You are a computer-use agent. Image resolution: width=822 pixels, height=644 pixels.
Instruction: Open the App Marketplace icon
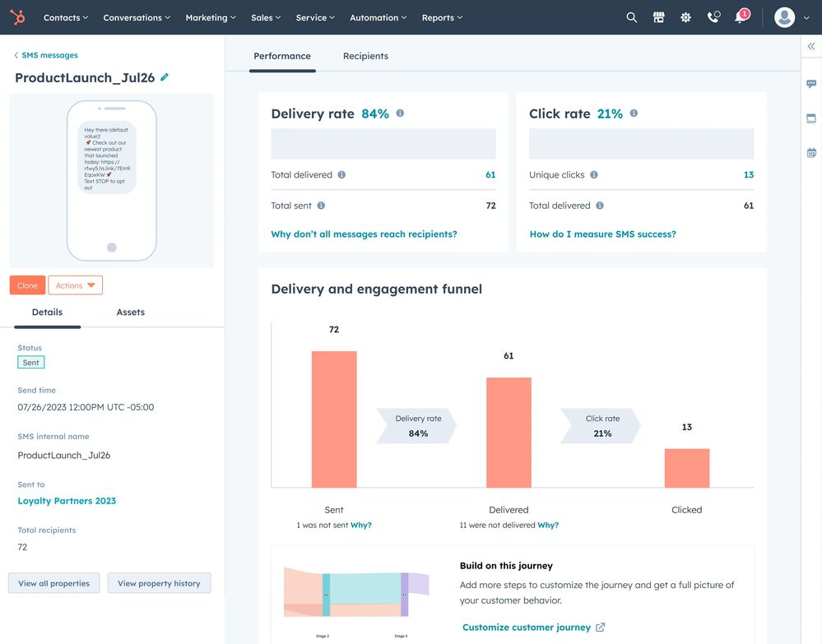[x=658, y=16]
